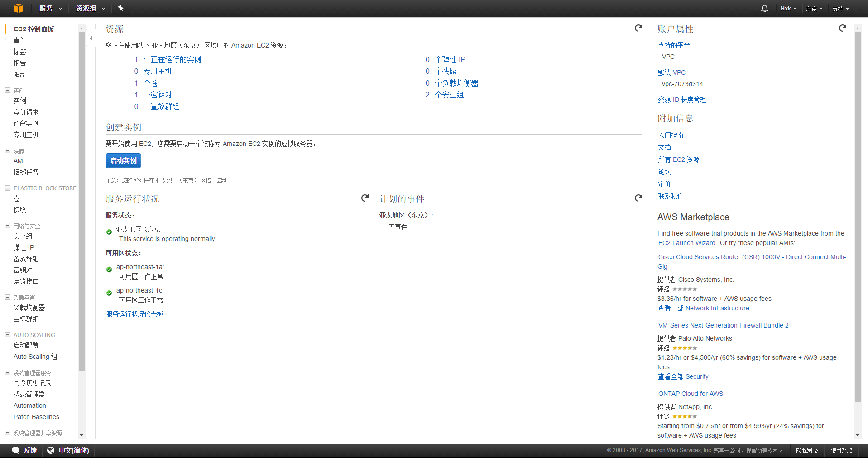
Task: Click the right panel scroll down arrow
Action: [858, 435]
